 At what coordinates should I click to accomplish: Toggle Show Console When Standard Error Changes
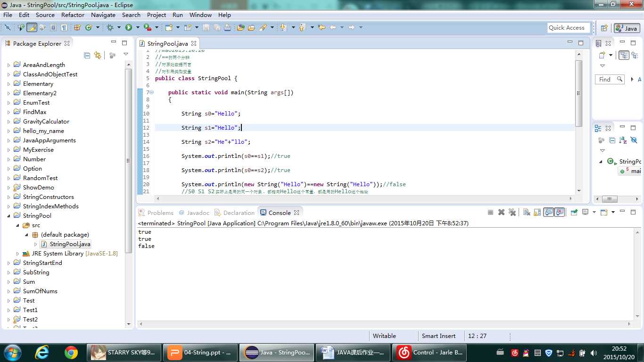click(559, 212)
